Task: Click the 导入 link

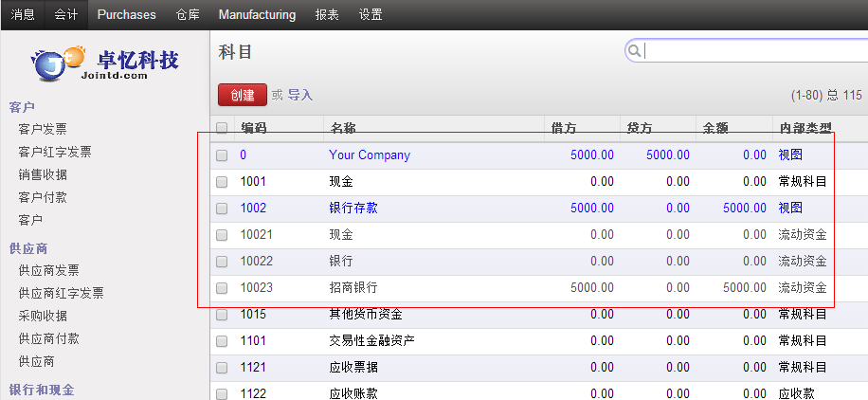Action: coord(300,95)
